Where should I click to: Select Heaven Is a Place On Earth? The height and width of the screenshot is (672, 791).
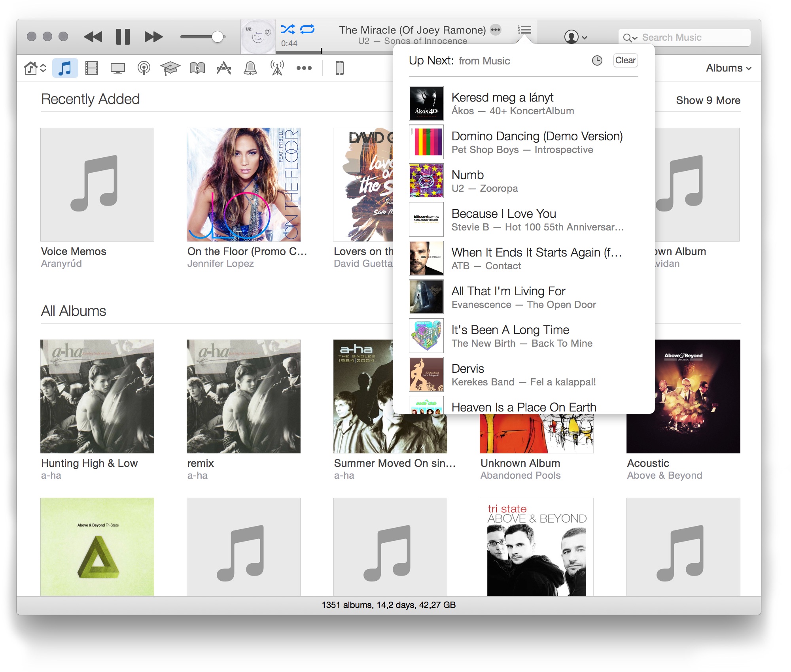pyautogui.click(x=524, y=405)
